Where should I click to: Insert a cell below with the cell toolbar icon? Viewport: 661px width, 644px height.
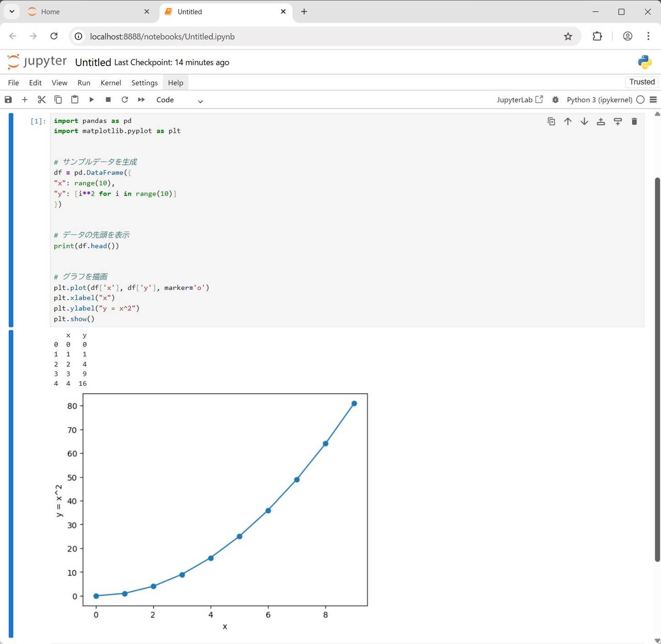[x=618, y=121]
